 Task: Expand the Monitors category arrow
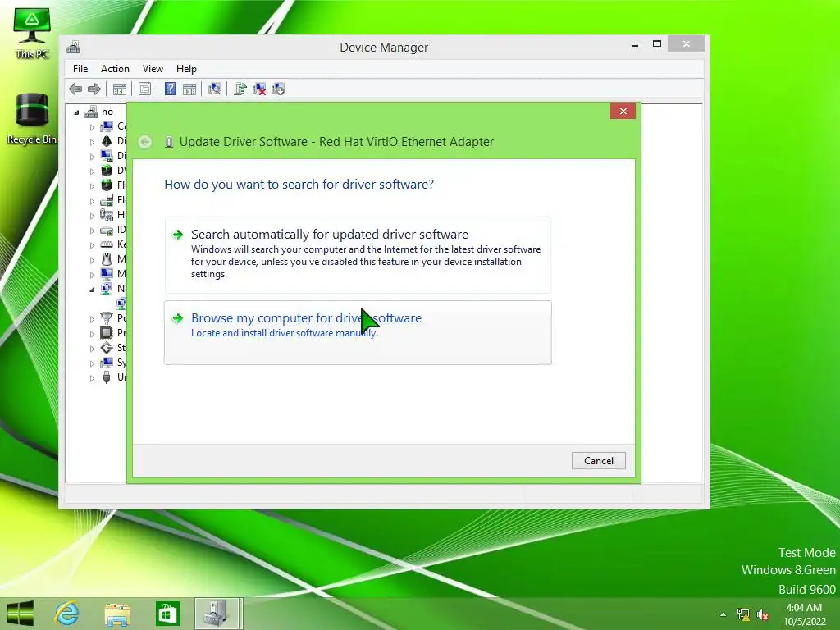coord(92,274)
